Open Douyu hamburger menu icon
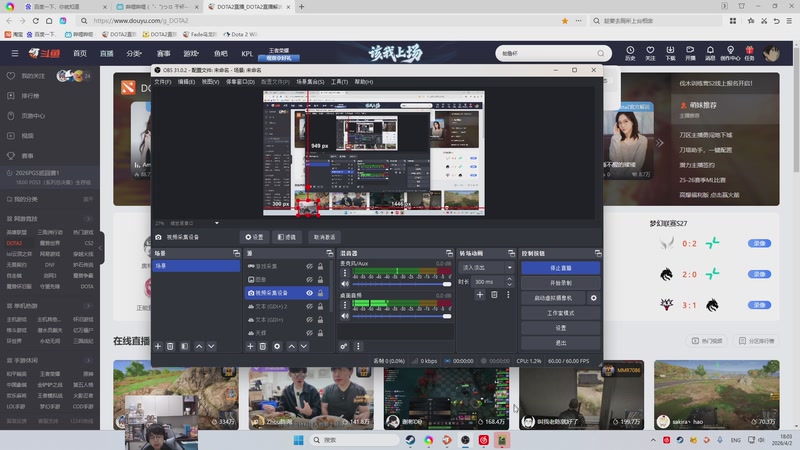 15,53
